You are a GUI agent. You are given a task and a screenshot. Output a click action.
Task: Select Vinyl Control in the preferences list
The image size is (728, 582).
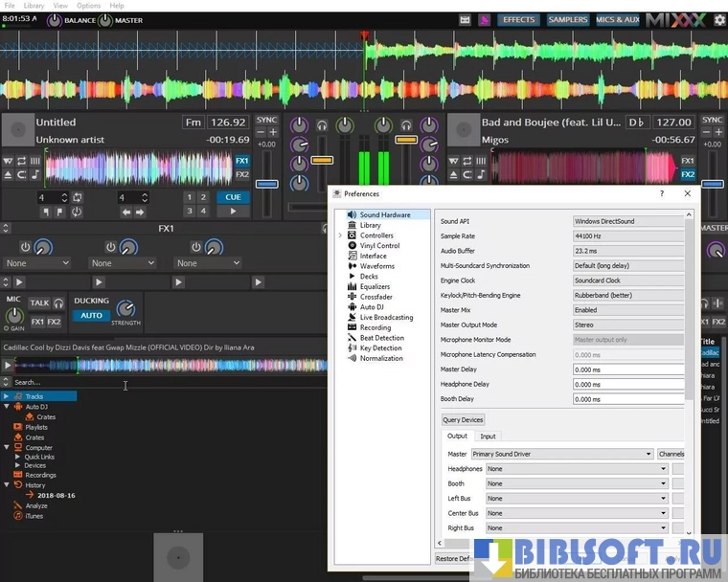pyautogui.click(x=379, y=246)
